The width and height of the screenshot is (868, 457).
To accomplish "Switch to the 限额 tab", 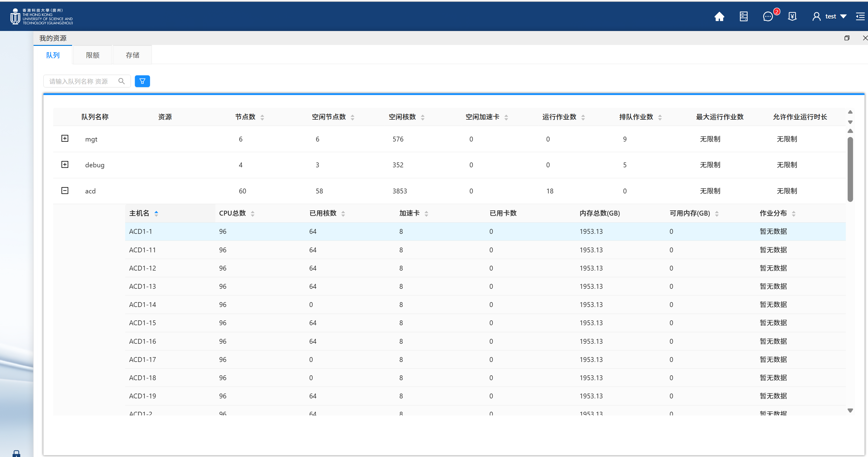I will (x=93, y=55).
